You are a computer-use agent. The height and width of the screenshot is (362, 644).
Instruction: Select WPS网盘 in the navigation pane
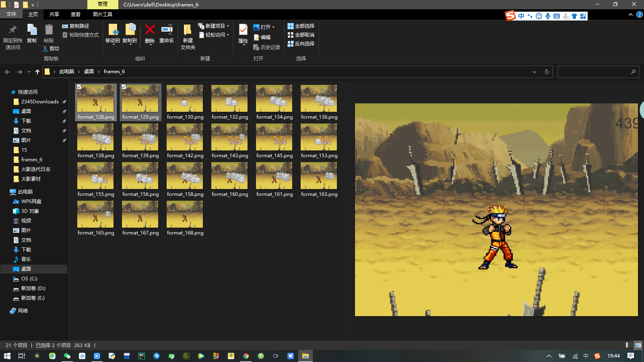pos(31,202)
